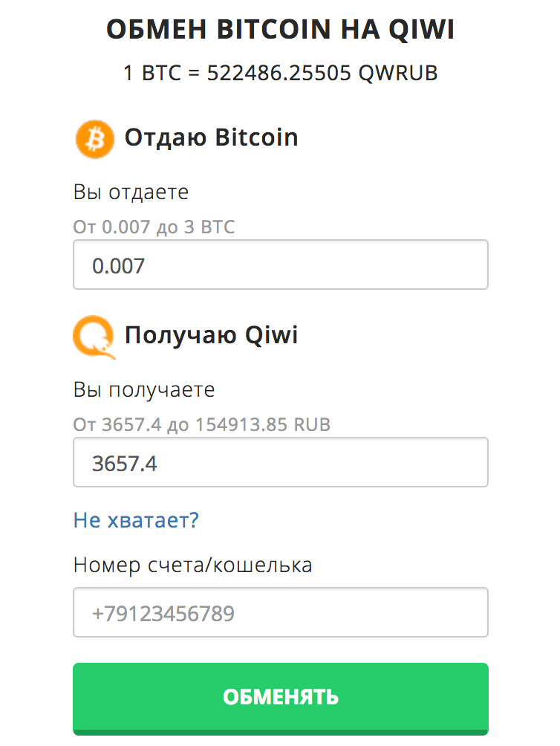Viewport: 560px width, 746px height.
Task: Click the 'Получаю Qiwi' section title
Action: click(x=211, y=335)
